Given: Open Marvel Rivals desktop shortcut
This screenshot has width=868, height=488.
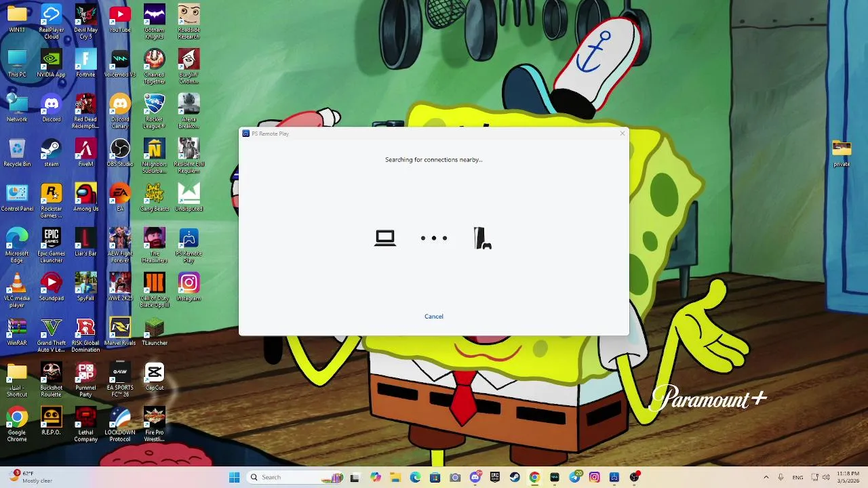Looking at the screenshot, I should tap(120, 333).
